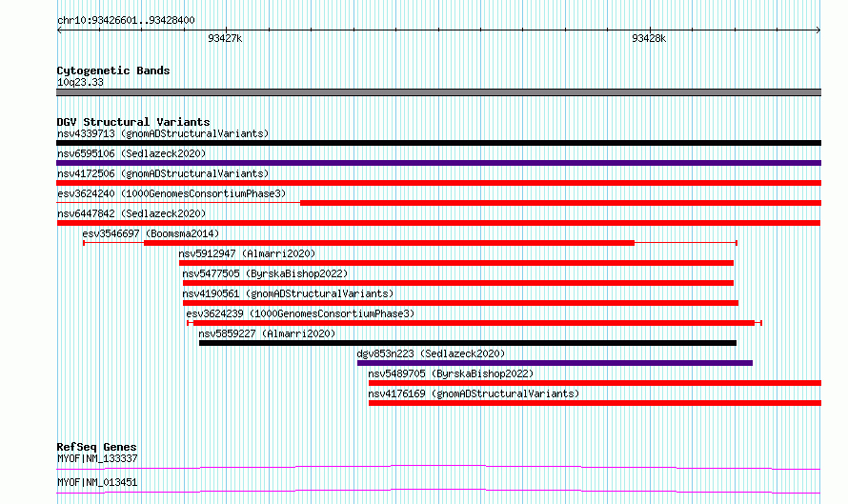Click the red bar of nsv5912947
The width and height of the screenshot is (848, 504).
[x=456, y=263]
